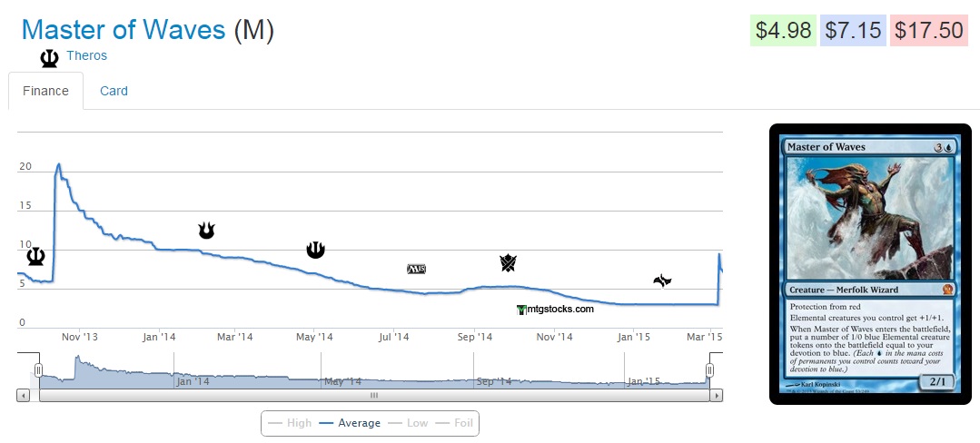Switch to the Card tab

pos(114,91)
